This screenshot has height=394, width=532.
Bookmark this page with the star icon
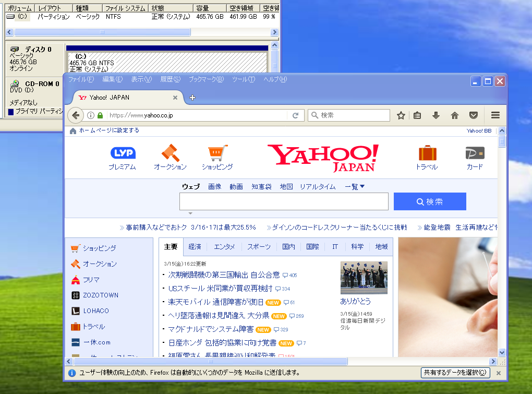click(401, 115)
